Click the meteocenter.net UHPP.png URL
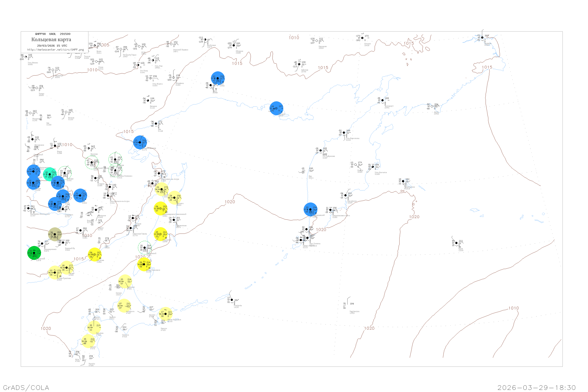The height and width of the screenshot is (392, 588). pyautogui.click(x=55, y=50)
